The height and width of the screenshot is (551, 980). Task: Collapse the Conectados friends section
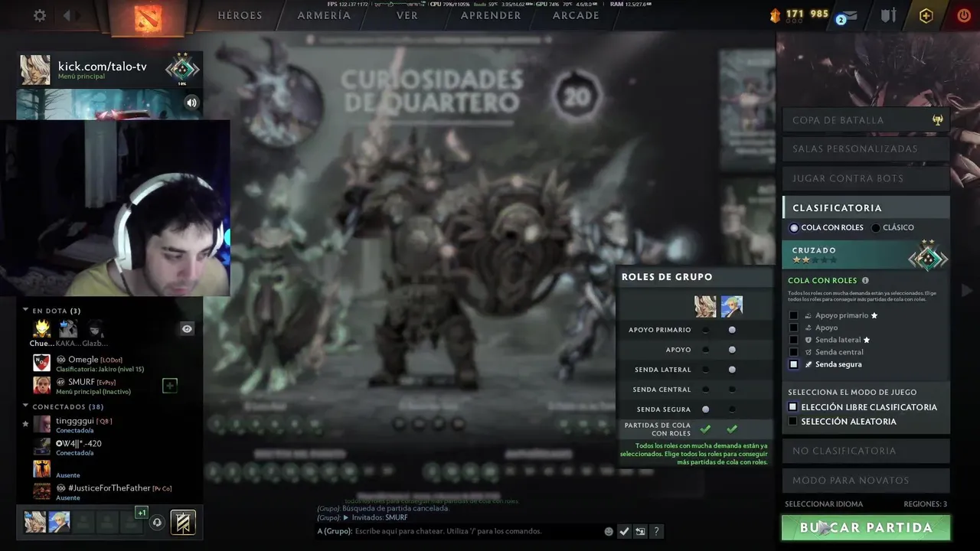point(25,406)
